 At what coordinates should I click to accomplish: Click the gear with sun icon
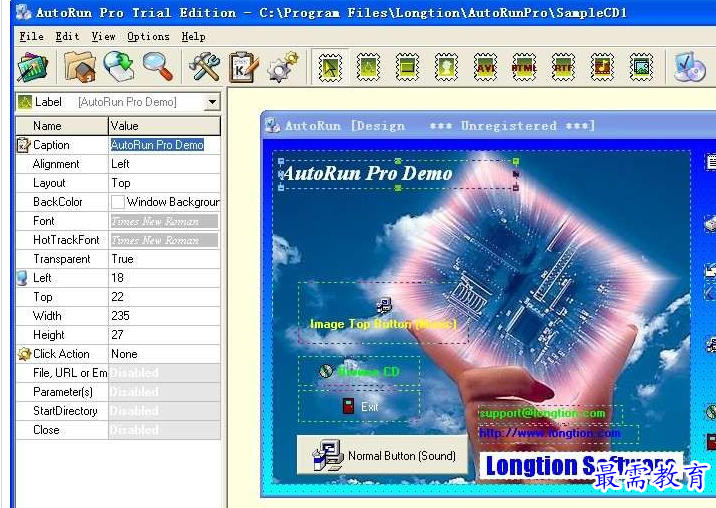tap(283, 67)
